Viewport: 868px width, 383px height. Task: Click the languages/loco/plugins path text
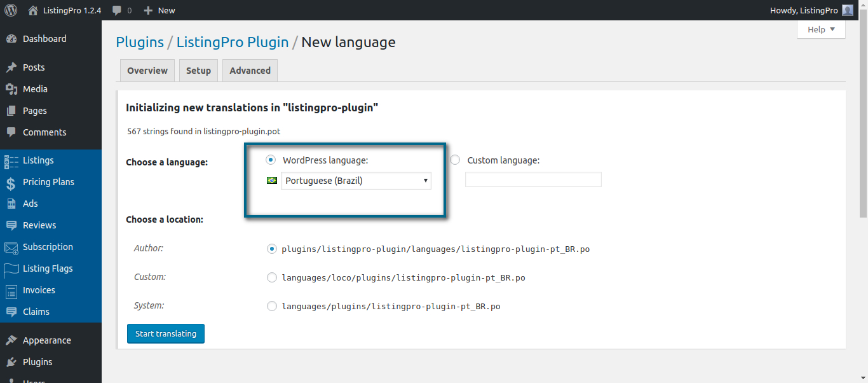coord(403,278)
